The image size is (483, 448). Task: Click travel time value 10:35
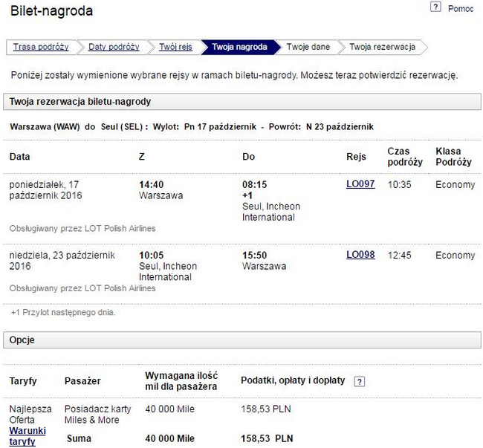point(399,185)
